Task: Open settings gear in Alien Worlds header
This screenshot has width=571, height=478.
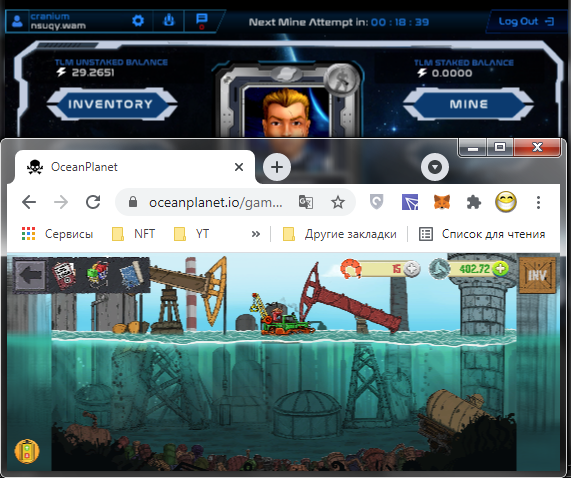Action: [138, 21]
